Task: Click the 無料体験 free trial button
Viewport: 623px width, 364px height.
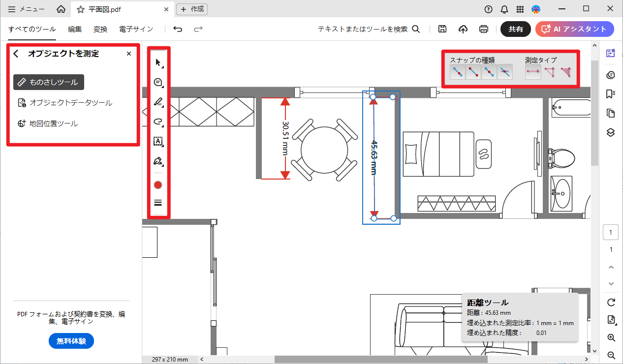Action: coord(71,341)
